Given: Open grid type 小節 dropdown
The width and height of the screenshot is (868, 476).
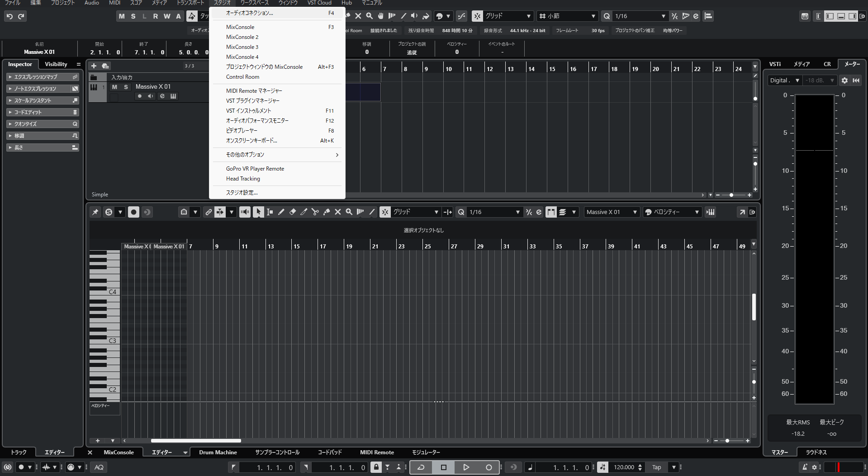Looking at the screenshot, I should pos(568,16).
